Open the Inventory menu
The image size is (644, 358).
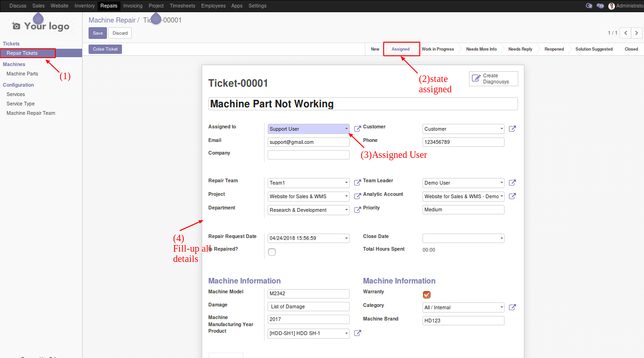click(x=84, y=6)
